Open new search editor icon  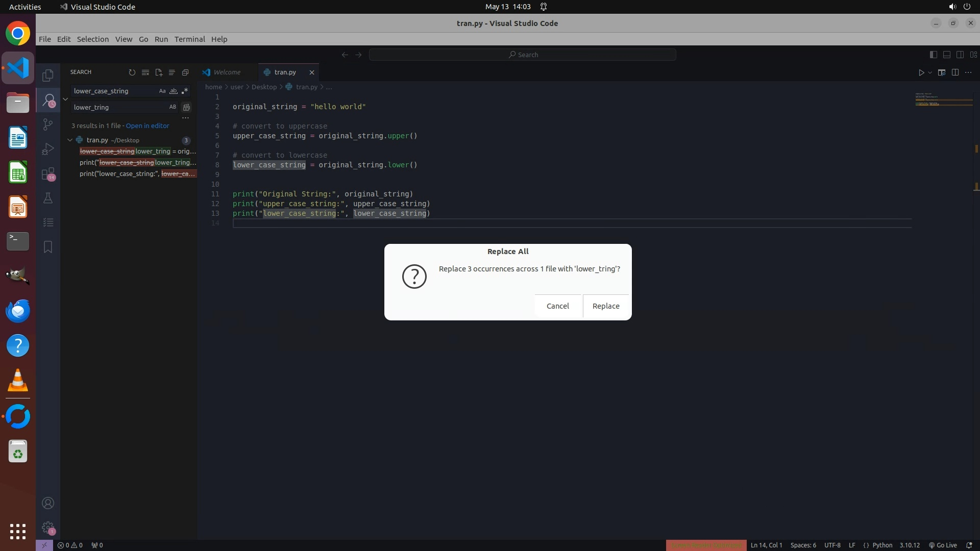[x=159, y=72]
